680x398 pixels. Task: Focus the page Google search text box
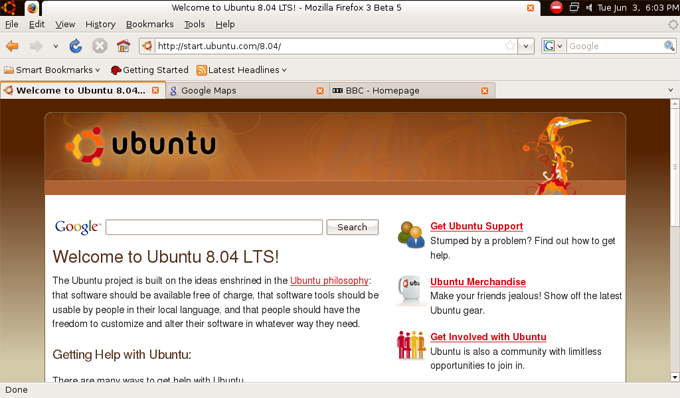coord(214,227)
